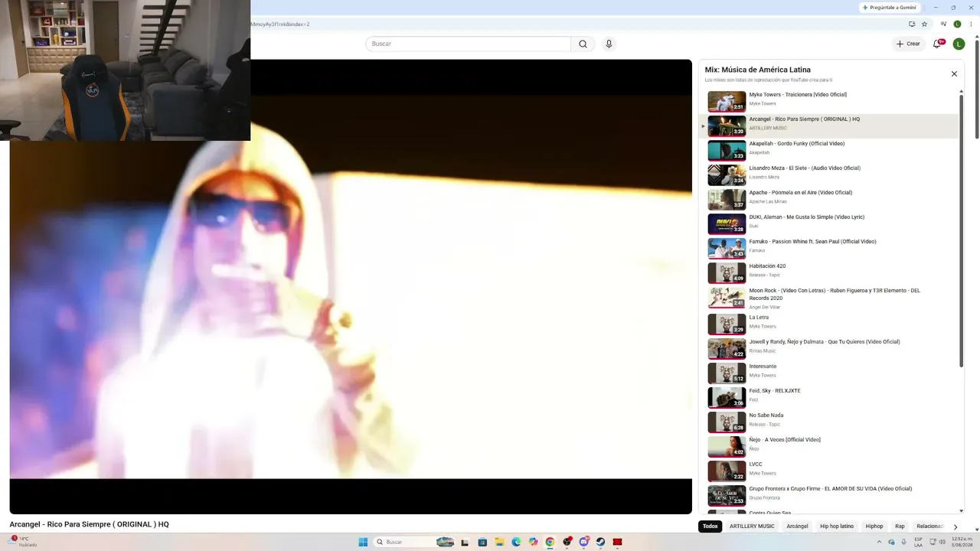Click the YouTube search input field
Screen dimensions: 980x551
click(x=468, y=44)
